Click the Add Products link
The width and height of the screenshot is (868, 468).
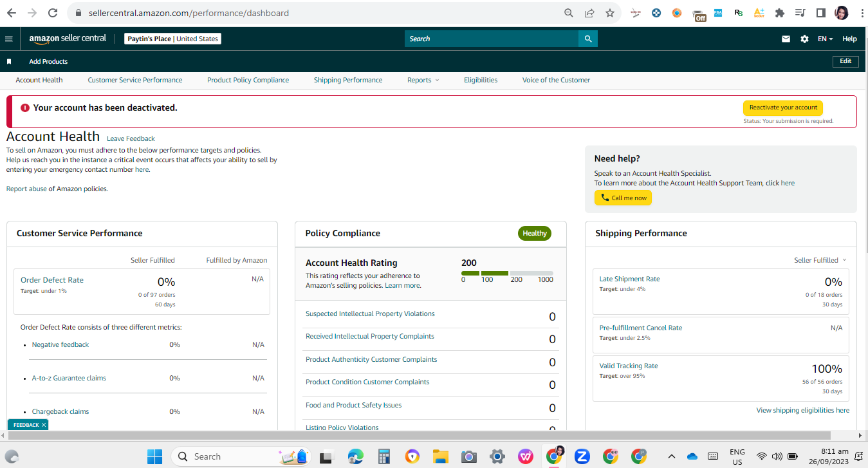[x=48, y=62]
